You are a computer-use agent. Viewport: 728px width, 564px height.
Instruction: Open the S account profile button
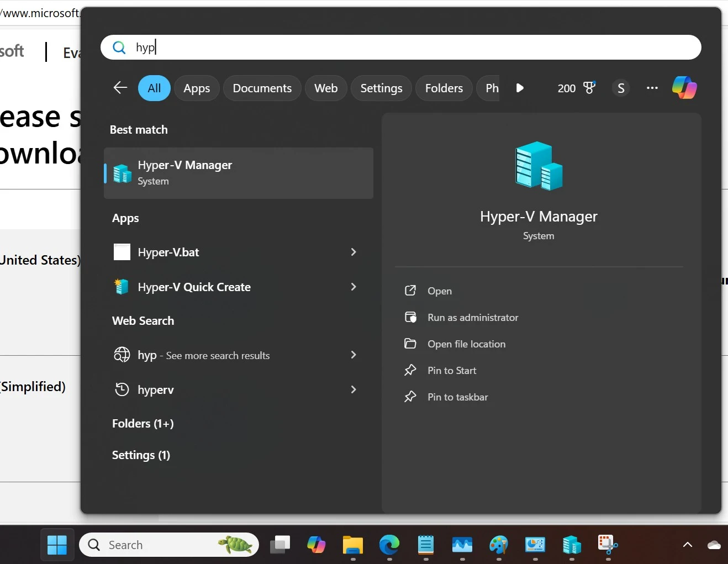point(621,88)
